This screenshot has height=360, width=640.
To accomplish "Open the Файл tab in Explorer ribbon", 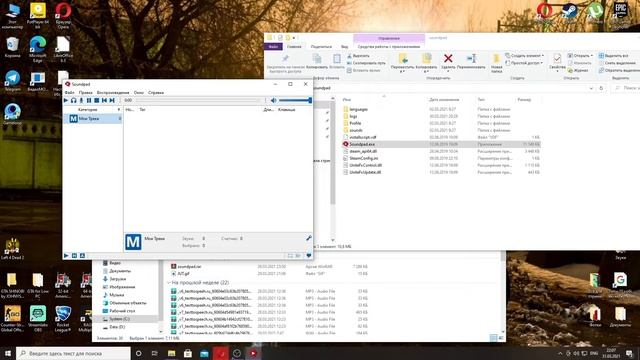I will (x=273, y=47).
